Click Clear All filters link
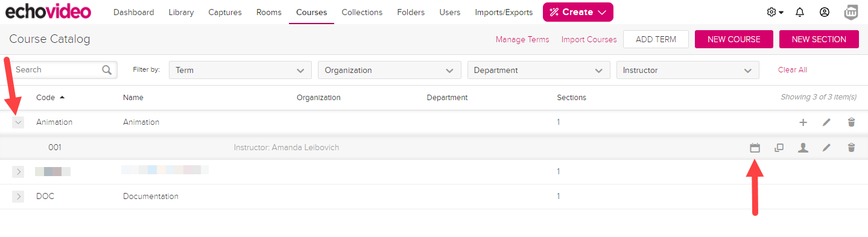The width and height of the screenshot is (868, 237). click(792, 70)
